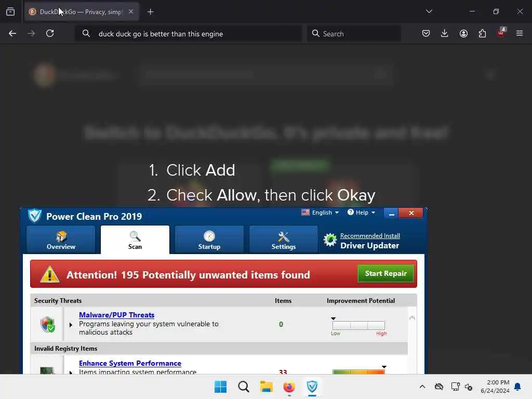The height and width of the screenshot is (399, 532).
Task: Close the DuckDuckGo tab
Action: coord(131,11)
